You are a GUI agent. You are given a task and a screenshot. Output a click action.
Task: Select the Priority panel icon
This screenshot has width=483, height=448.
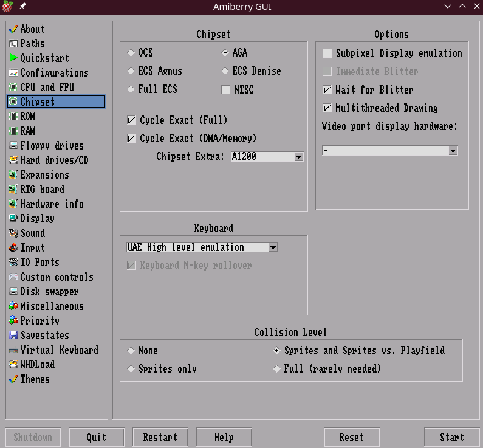13,320
